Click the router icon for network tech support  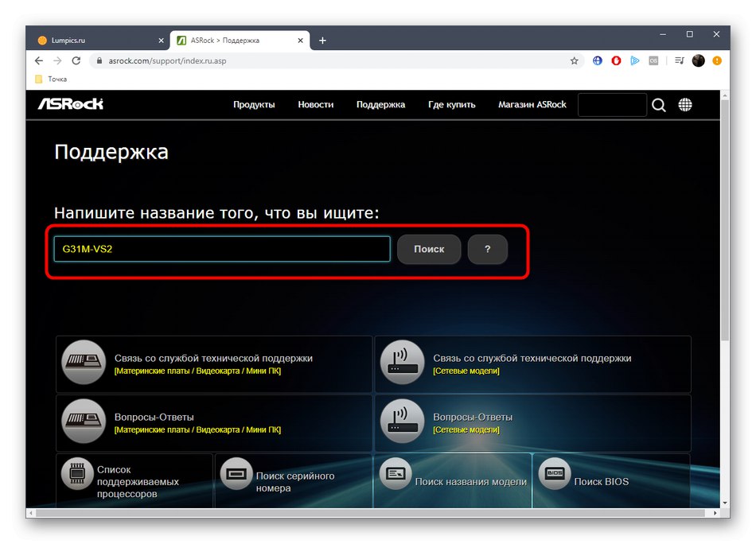click(x=402, y=363)
